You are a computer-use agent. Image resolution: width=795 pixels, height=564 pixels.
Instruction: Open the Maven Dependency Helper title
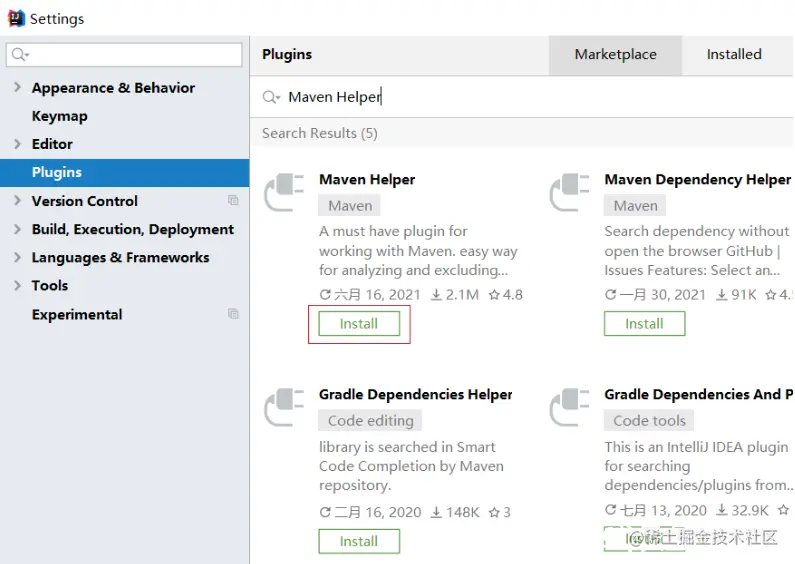tap(698, 180)
